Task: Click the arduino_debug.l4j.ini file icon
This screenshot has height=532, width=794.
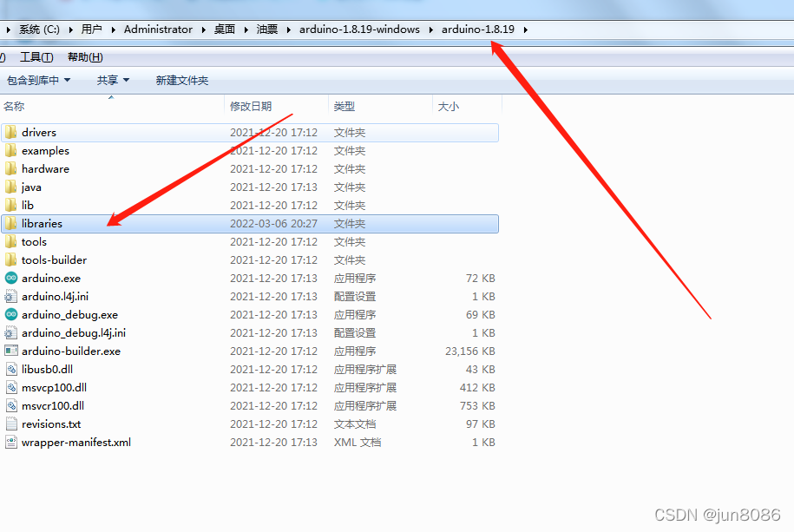Action: (x=11, y=333)
